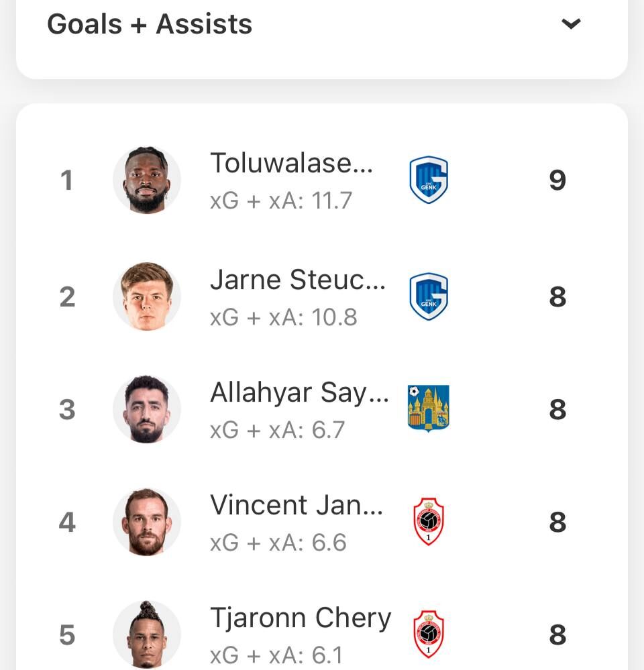This screenshot has height=670, width=644.
Task: Open Toluwalase... player profile name
Action: [x=291, y=163]
